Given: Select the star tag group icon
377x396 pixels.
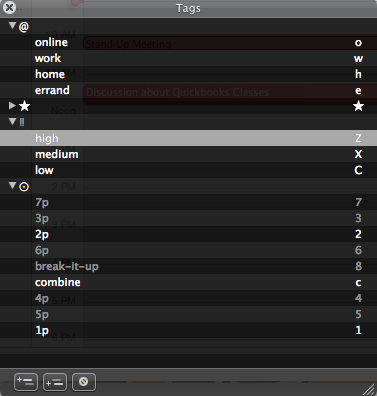Looking at the screenshot, I should coord(24,106).
